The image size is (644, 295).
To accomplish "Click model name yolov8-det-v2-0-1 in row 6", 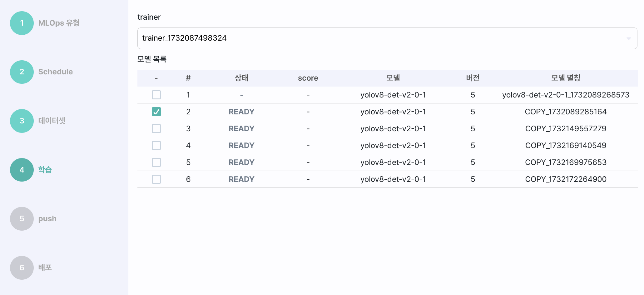I will click(393, 179).
